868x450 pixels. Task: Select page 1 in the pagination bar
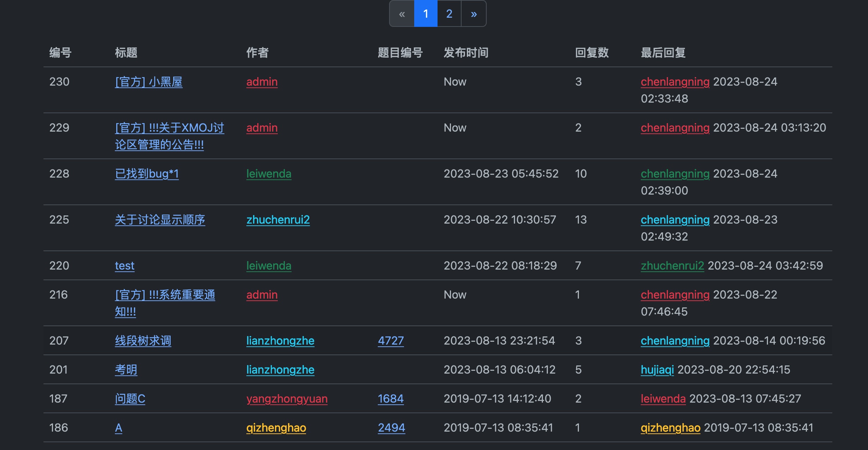(x=426, y=13)
